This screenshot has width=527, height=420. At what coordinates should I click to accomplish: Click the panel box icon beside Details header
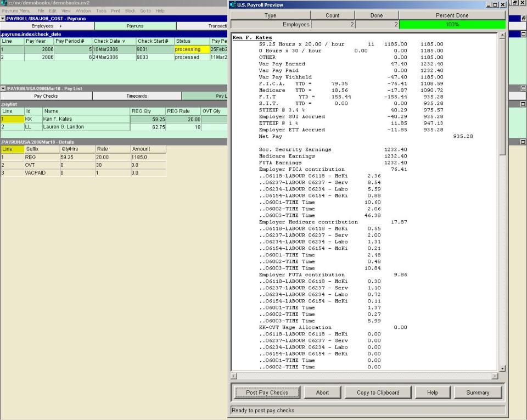pos(523,142)
